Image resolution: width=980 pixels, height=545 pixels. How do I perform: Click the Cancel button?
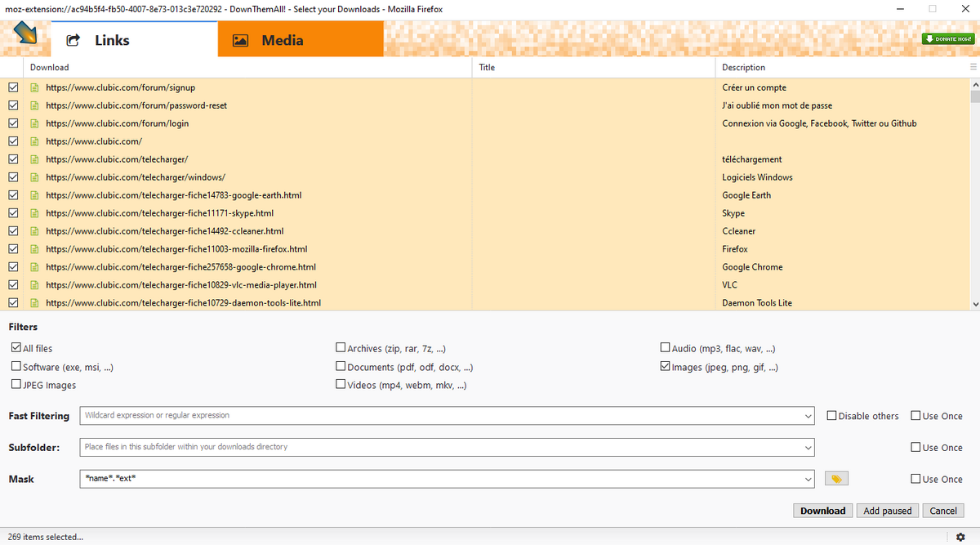pos(943,511)
